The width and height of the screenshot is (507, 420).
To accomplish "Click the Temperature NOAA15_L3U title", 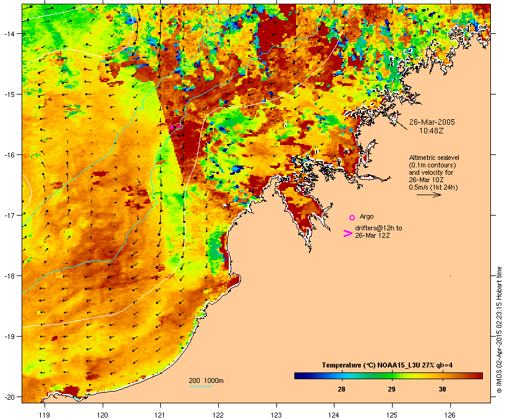I will tap(387, 366).
